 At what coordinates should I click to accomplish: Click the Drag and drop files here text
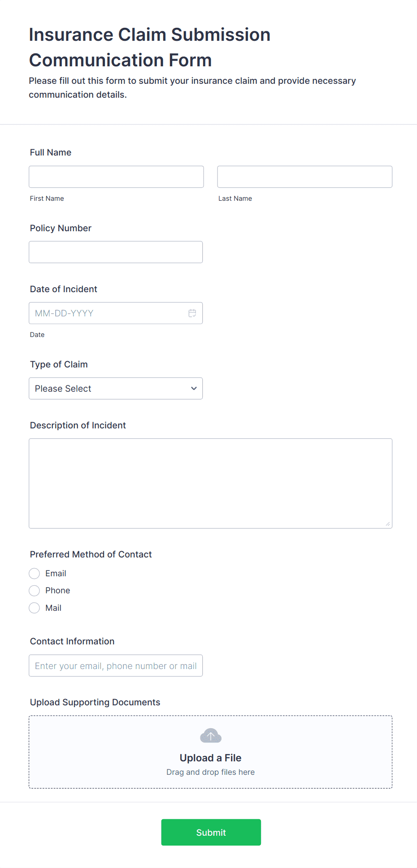[210, 772]
